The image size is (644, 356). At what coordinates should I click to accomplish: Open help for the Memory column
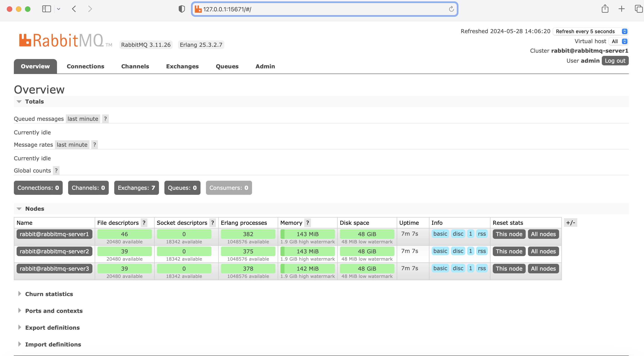(307, 222)
